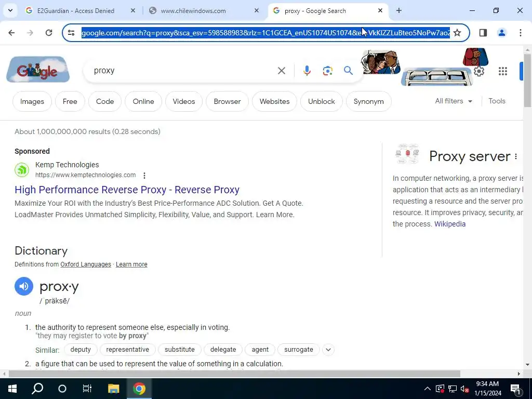Start voice search with microphone icon
The image size is (532, 399).
click(x=307, y=71)
